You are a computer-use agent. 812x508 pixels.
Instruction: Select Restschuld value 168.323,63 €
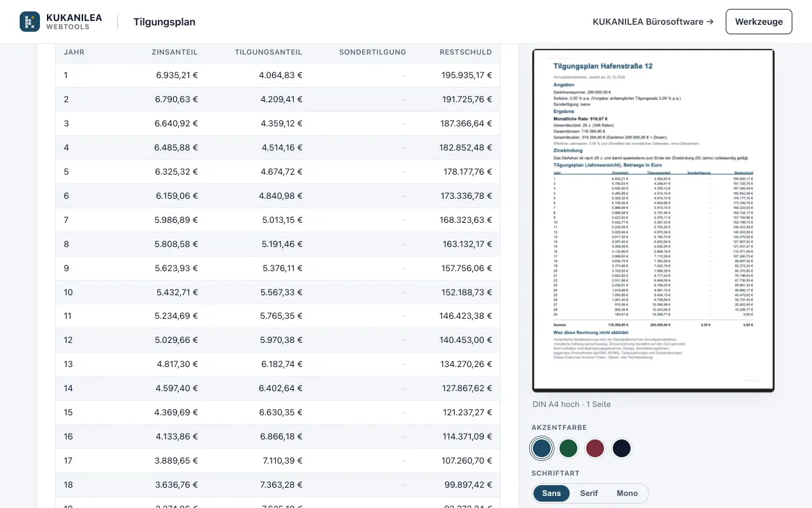(466, 220)
